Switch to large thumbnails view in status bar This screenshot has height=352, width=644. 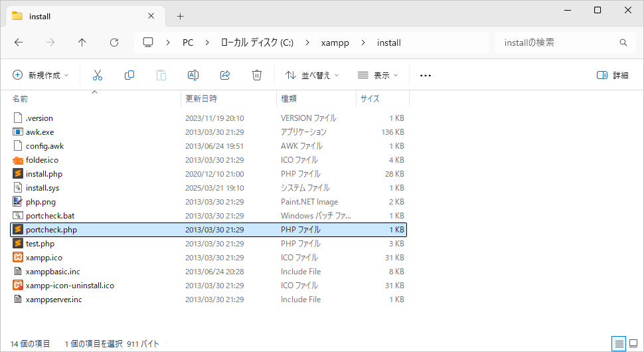tap(633, 343)
